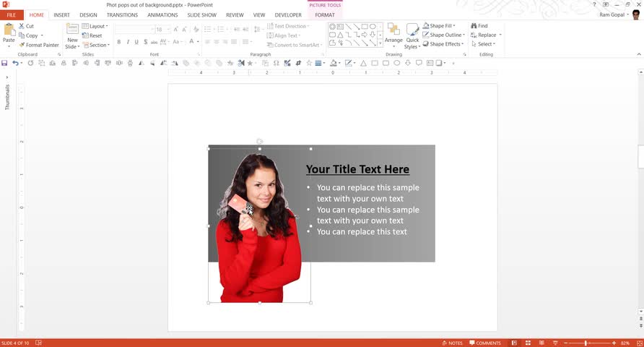Expand Shape Outline options
644x347 pixels.
(x=444, y=35)
